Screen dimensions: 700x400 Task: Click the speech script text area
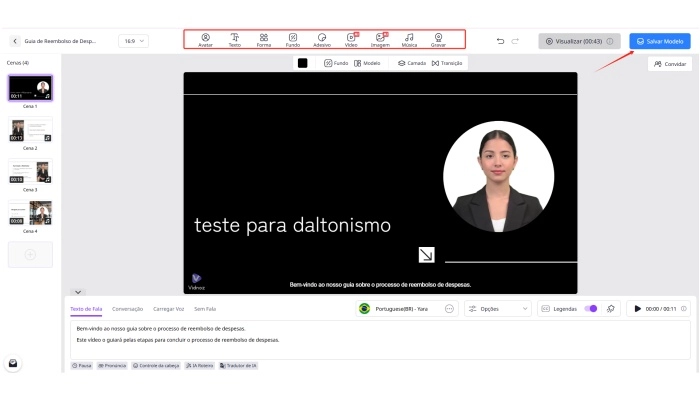pos(380,340)
